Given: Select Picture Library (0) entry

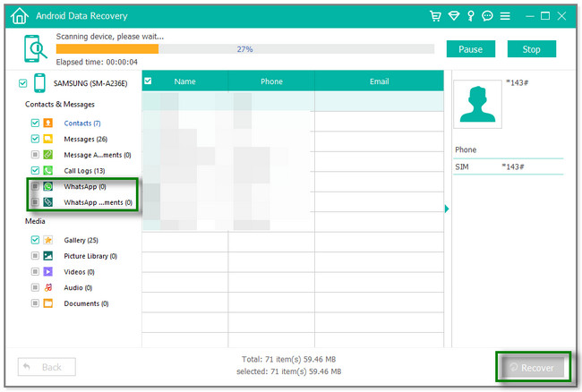Looking at the screenshot, I should [x=90, y=256].
